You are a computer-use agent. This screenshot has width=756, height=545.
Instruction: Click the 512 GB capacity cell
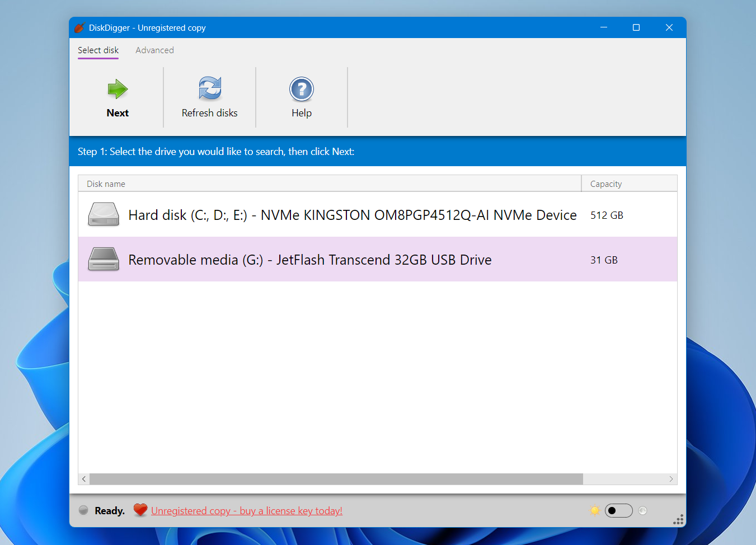pyautogui.click(x=607, y=215)
